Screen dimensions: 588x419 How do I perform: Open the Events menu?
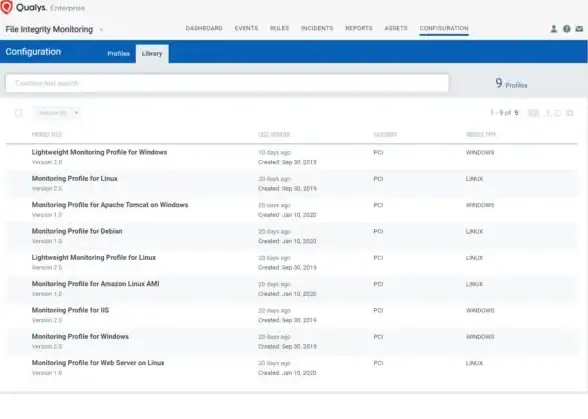pos(246,28)
